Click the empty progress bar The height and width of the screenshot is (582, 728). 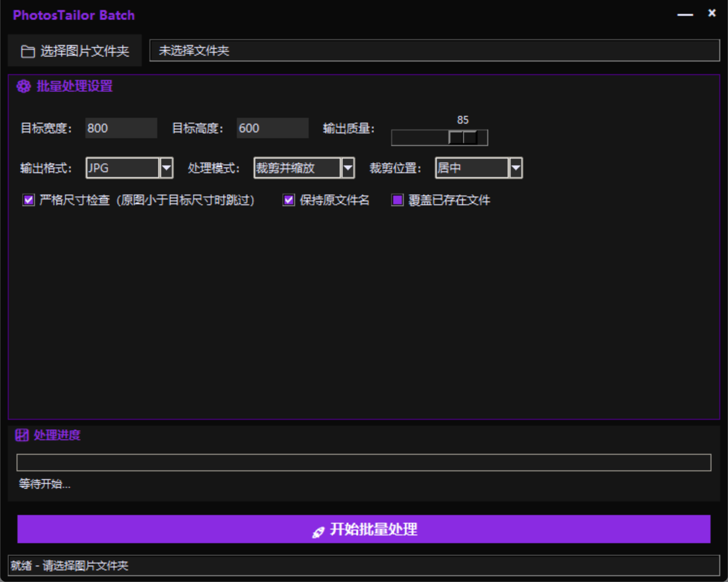[364, 460]
